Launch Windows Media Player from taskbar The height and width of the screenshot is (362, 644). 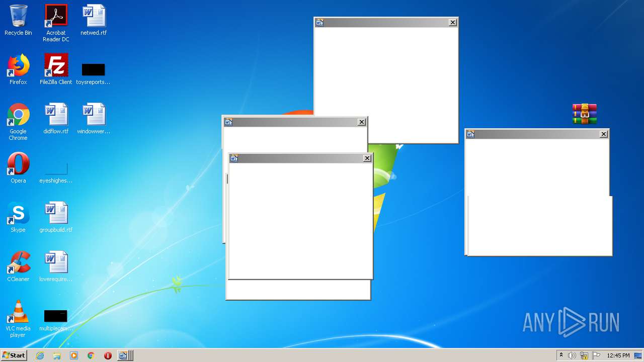74,355
